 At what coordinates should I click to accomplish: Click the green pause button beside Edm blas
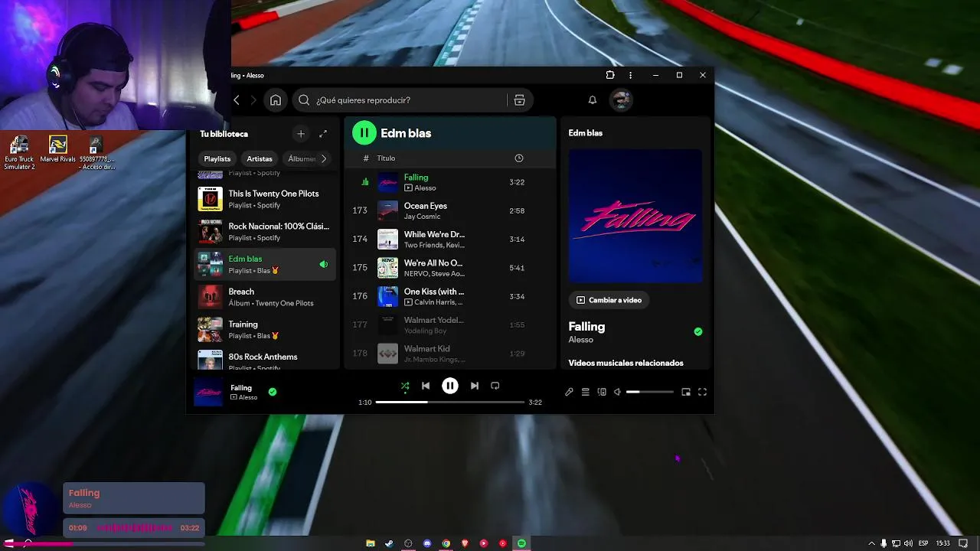click(x=364, y=133)
